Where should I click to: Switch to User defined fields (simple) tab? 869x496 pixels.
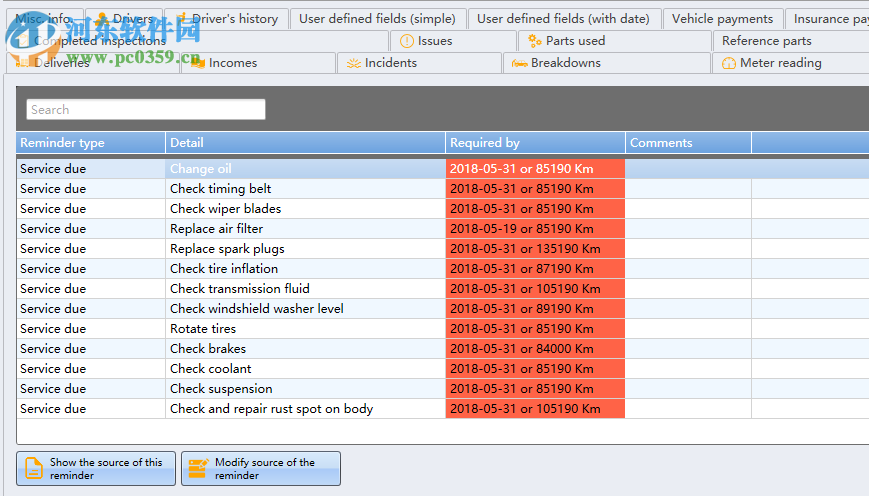point(377,19)
